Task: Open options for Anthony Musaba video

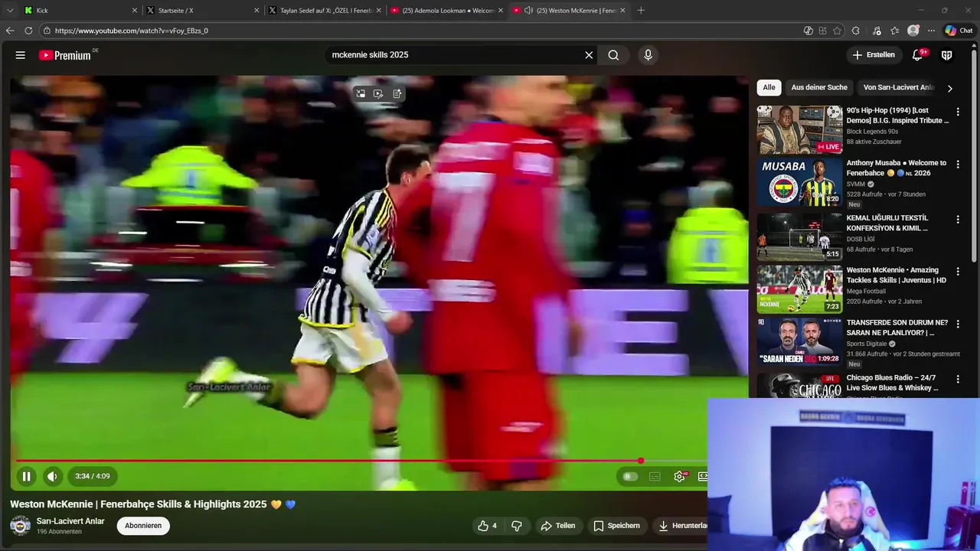Action: click(x=957, y=165)
